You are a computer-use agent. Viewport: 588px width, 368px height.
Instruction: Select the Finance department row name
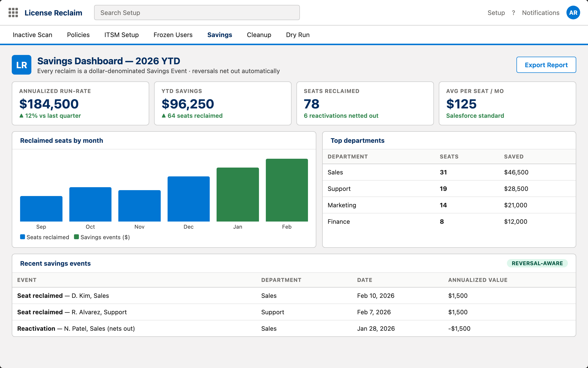tap(339, 222)
